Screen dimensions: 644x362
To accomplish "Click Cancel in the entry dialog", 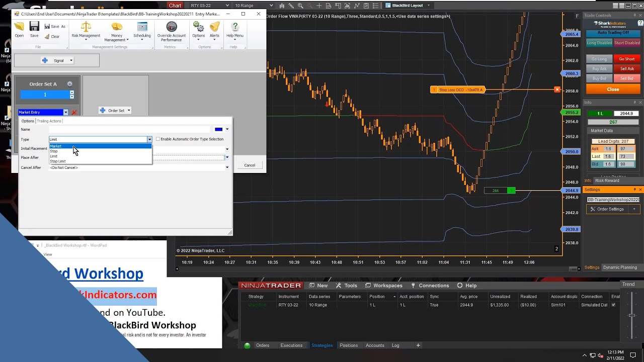I will [x=250, y=165].
